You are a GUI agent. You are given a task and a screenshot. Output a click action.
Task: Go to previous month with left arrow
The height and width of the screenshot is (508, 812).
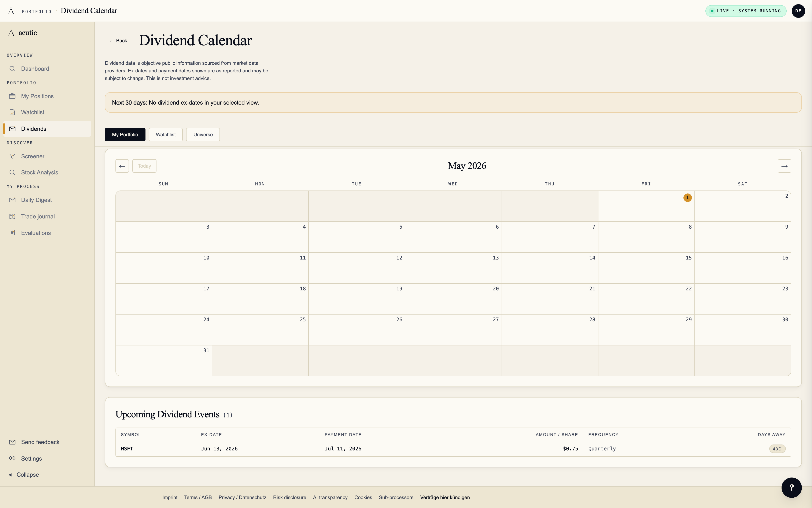pyautogui.click(x=122, y=166)
